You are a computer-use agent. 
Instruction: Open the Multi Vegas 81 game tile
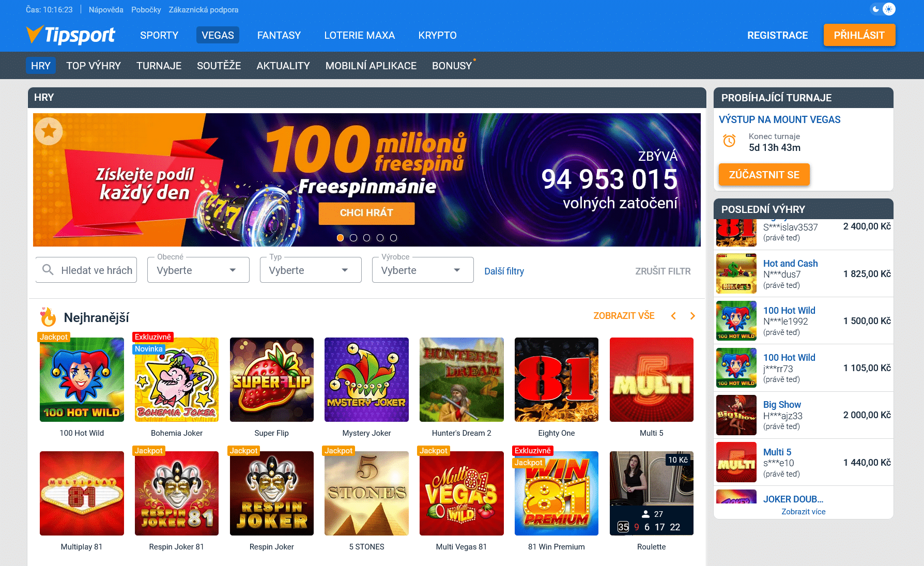click(461, 493)
